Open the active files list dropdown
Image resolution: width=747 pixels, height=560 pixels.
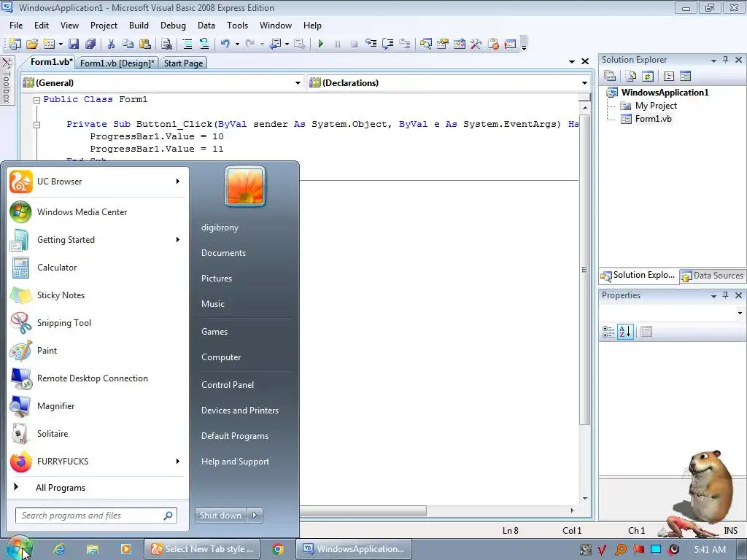point(572,61)
